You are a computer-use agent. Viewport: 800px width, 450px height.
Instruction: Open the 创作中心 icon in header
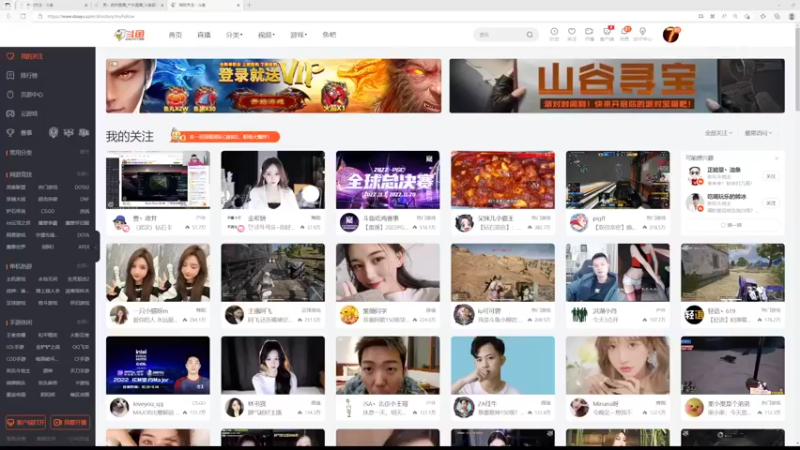click(642, 34)
